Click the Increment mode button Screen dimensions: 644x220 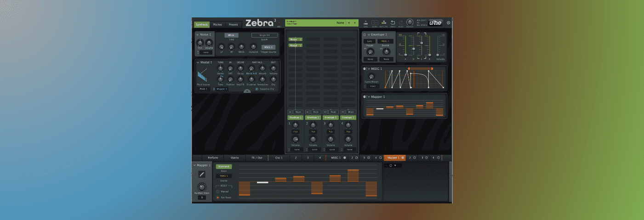(x=224, y=166)
